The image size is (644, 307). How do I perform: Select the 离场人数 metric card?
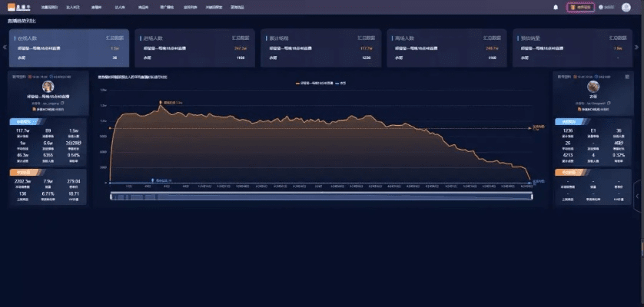446,48
